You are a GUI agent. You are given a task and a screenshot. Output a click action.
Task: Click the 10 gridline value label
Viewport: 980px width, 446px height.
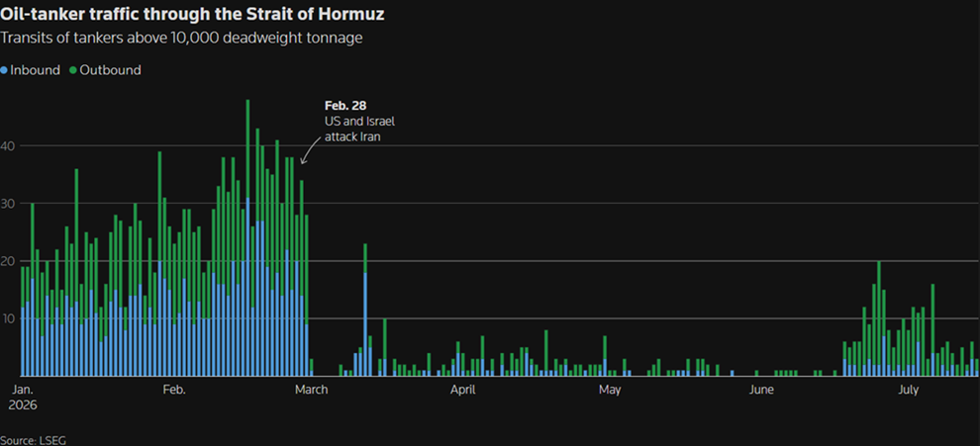8,318
